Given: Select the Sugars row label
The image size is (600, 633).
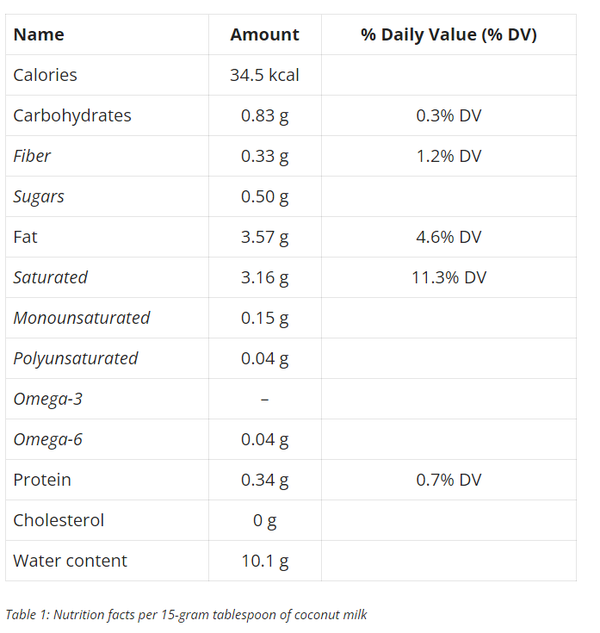Looking at the screenshot, I should tap(39, 197).
